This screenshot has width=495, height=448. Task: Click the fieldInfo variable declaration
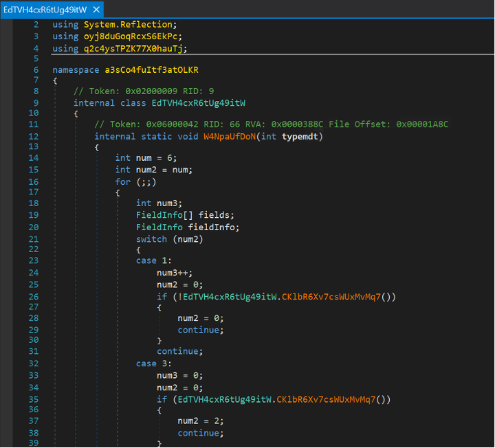click(208, 227)
